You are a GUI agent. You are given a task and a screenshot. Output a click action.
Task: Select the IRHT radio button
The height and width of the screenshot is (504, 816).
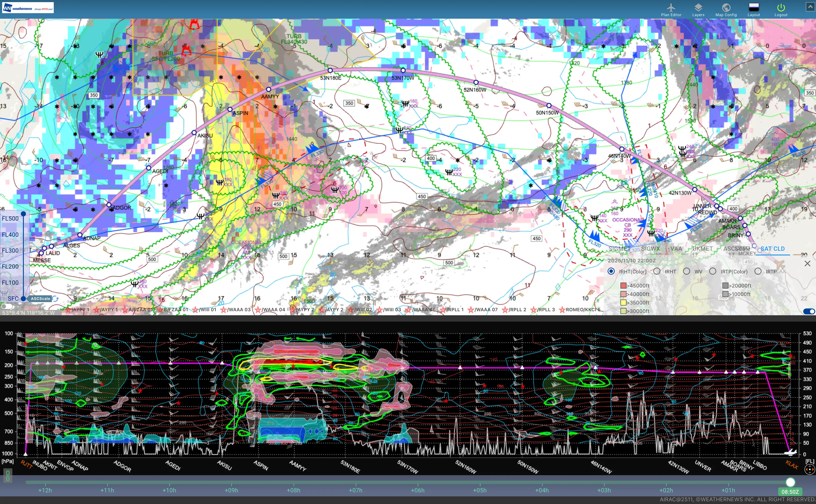click(657, 271)
